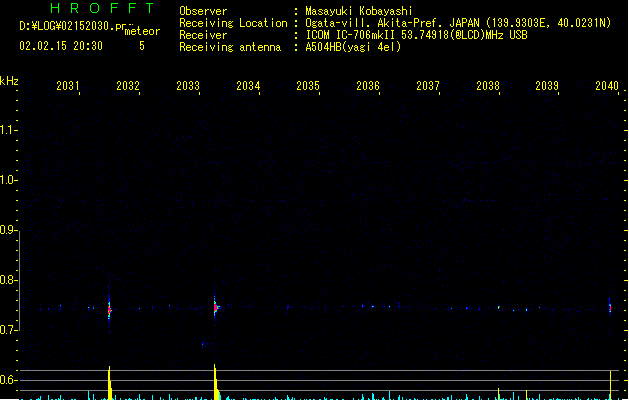Click time marker 2034
This screenshot has width=629, height=400.
(x=248, y=86)
